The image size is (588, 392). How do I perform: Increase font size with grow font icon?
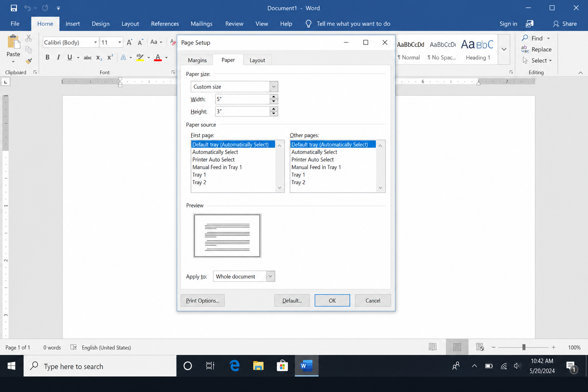tap(129, 42)
